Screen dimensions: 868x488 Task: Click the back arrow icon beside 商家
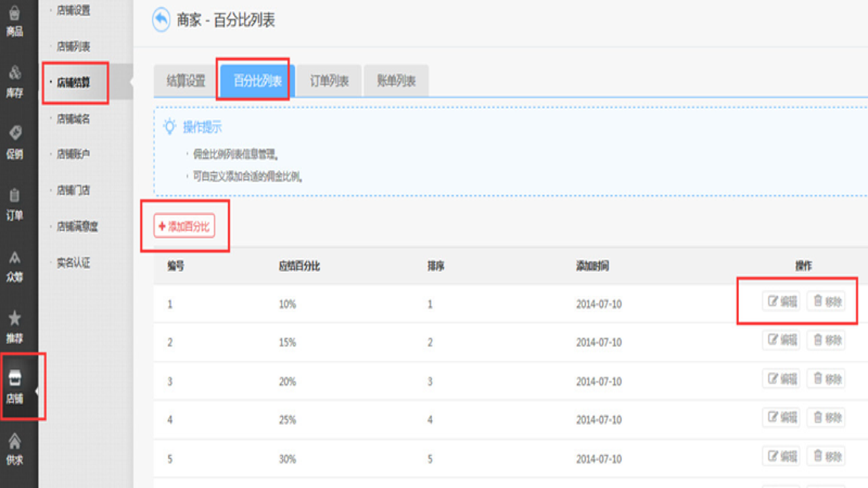tap(161, 19)
